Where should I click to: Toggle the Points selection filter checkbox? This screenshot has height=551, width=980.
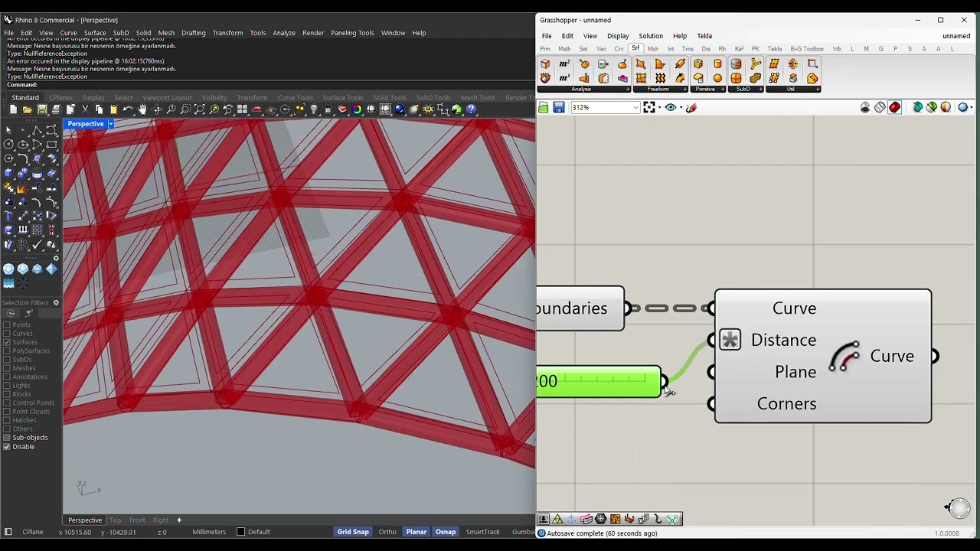point(7,325)
